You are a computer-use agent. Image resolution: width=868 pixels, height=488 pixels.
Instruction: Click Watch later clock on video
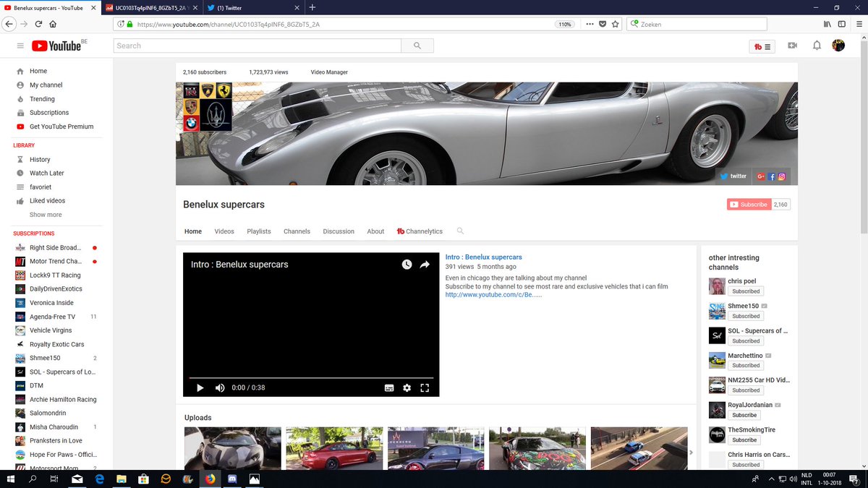407,265
